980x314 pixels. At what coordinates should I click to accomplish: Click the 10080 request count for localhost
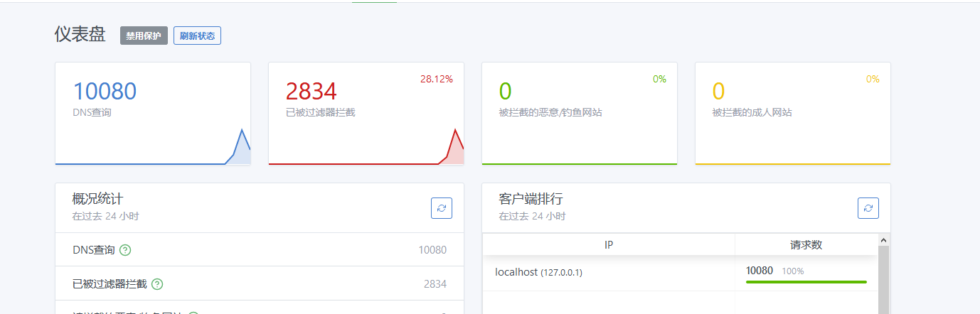[x=760, y=271]
